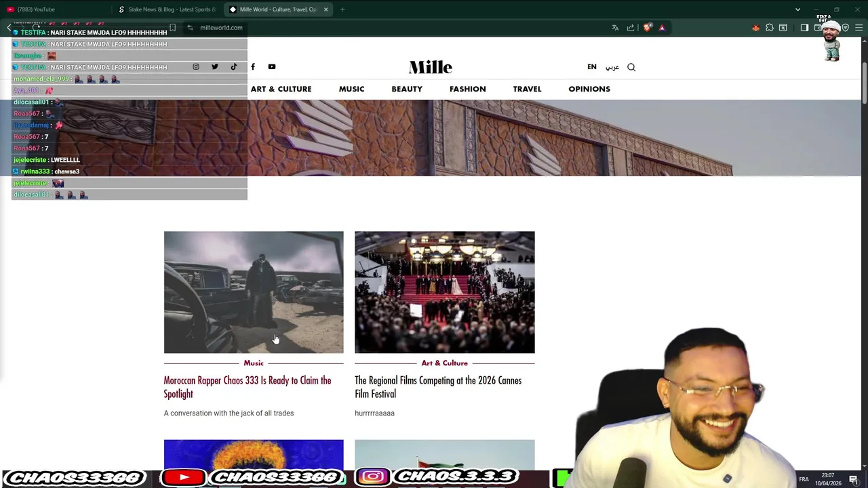Open Brave Shields lion icon
The height and width of the screenshot is (488, 868).
point(648,28)
